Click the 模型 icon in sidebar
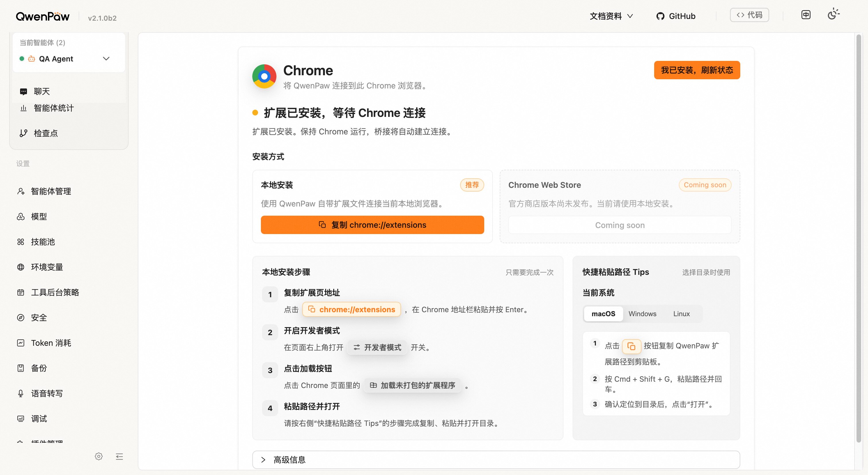The height and width of the screenshot is (475, 868). [21, 217]
